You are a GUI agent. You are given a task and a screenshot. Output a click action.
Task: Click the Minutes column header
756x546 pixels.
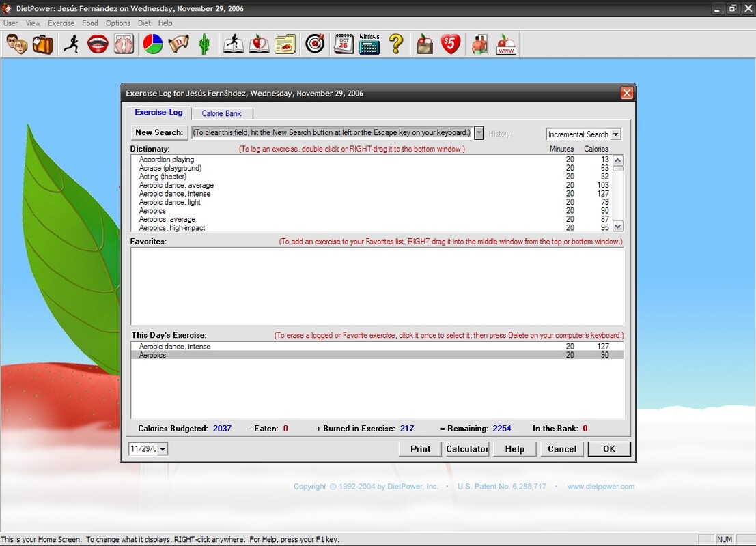click(x=561, y=149)
